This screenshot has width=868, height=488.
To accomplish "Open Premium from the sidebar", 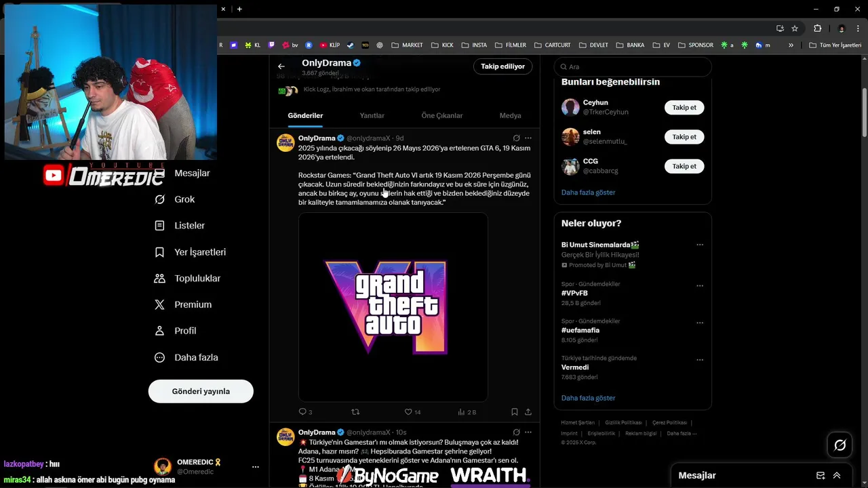I will [x=193, y=305].
